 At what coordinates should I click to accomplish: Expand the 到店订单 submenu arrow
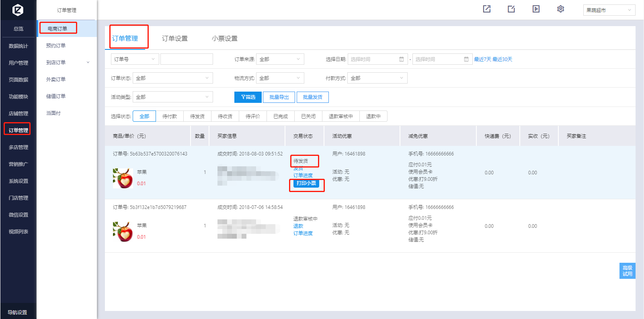click(88, 62)
